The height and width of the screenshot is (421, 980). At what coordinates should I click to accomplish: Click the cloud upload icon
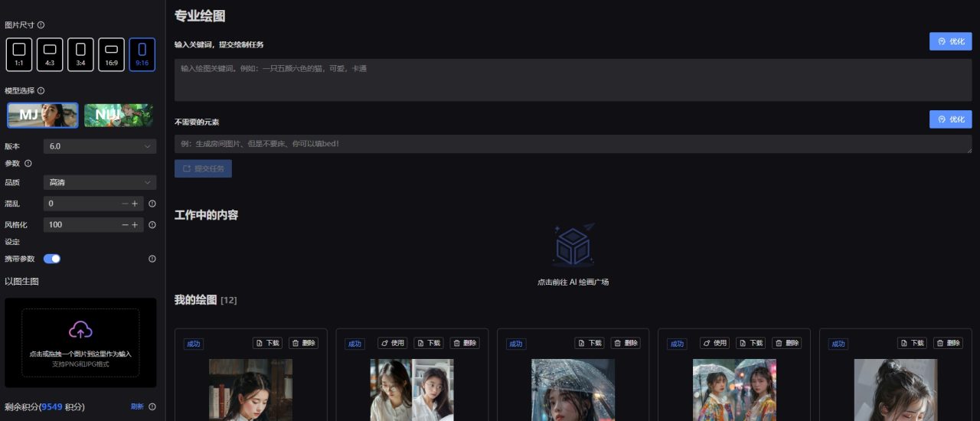(x=80, y=330)
